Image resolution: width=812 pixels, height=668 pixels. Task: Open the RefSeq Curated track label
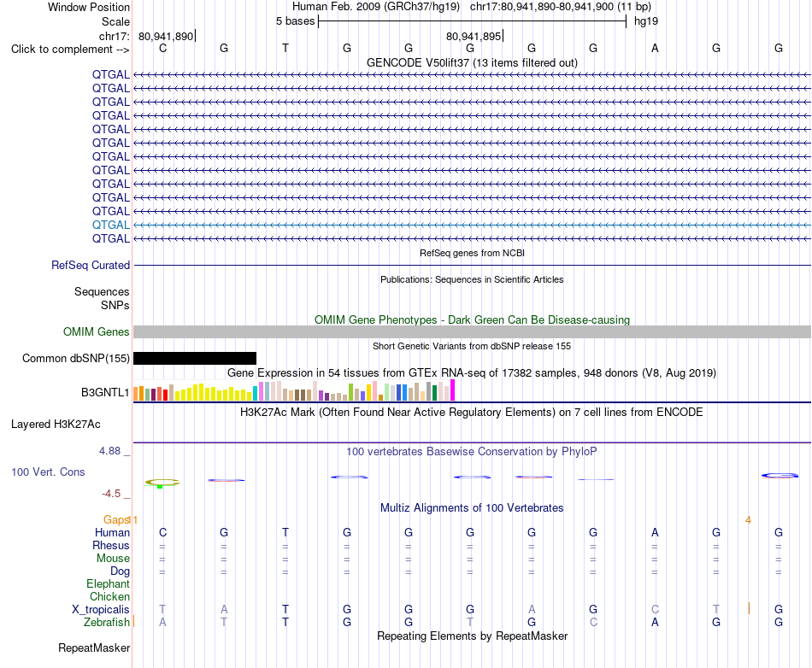click(x=91, y=266)
